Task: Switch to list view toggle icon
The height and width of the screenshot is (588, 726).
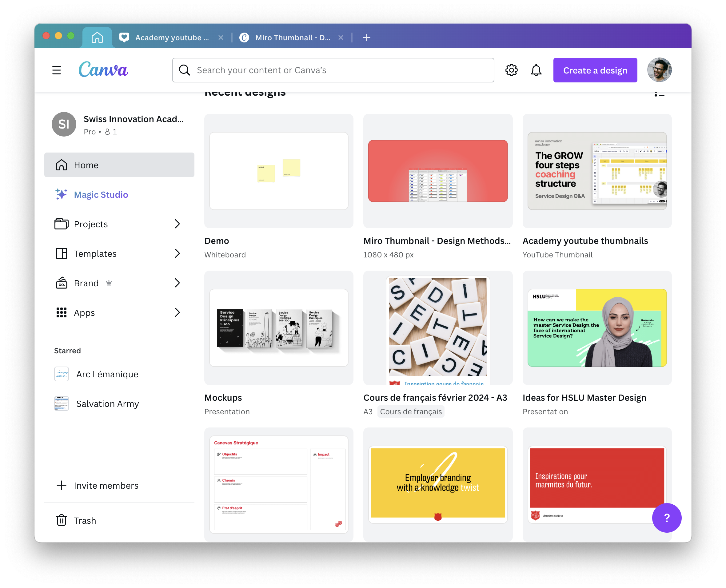Action: (x=659, y=94)
